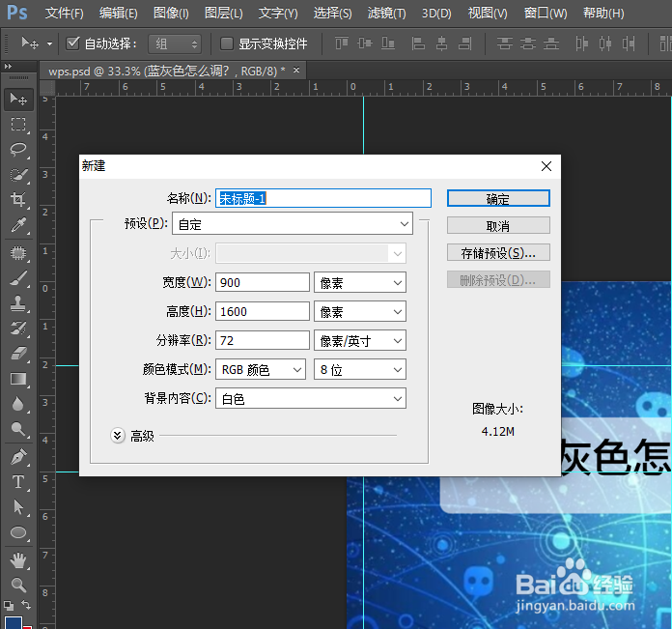The width and height of the screenshot is (672, 629).
Task: Click the 名称 name input field
Action: pyautogui.click(x=323, y=198)
